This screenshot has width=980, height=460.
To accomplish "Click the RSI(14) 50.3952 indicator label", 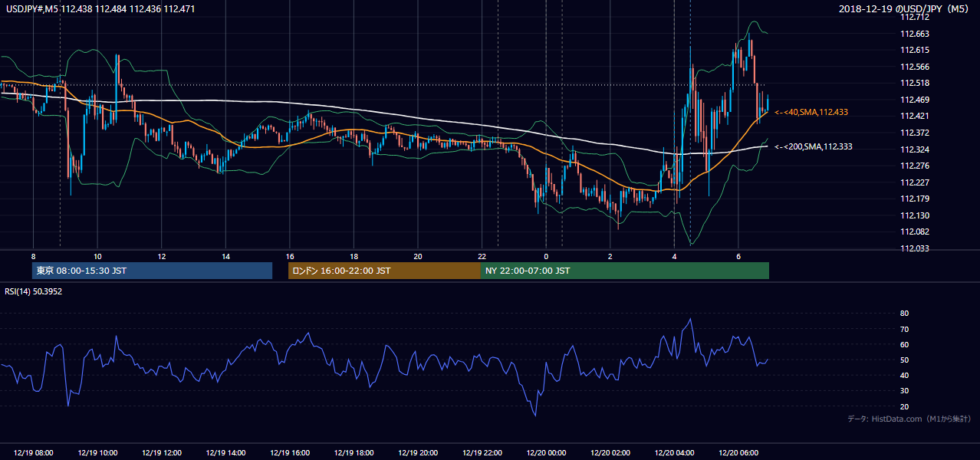I will (x=34, y=291).
